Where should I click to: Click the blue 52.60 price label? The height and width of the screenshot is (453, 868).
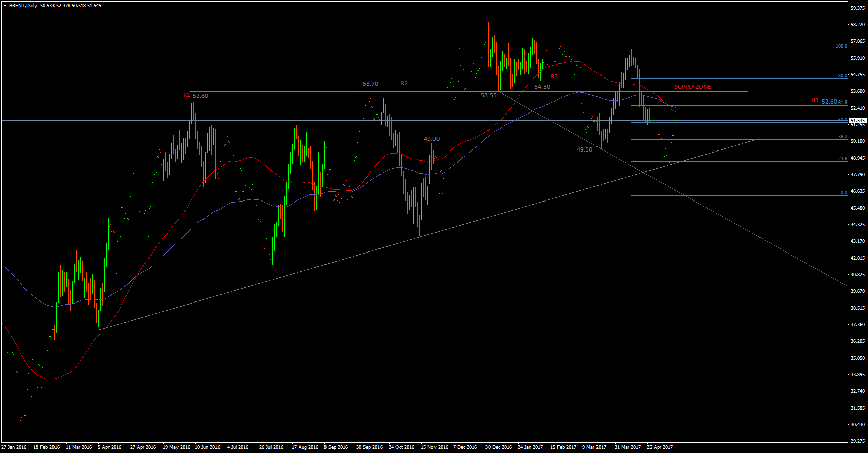click(829, 102)
